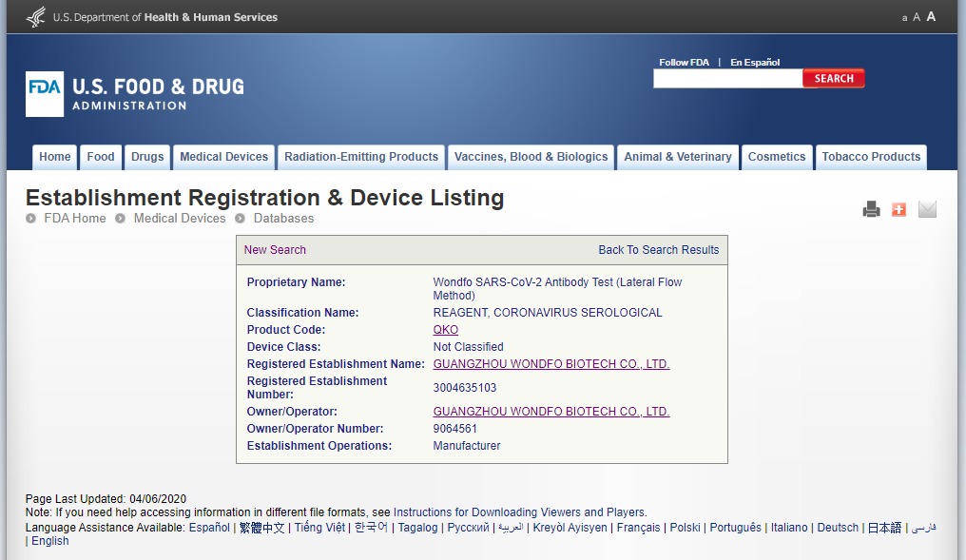The height and width of the screenshot is (560, 966).
Task: Select the smallest text size a
Action: pyautogui.click(x=904, y=18)
